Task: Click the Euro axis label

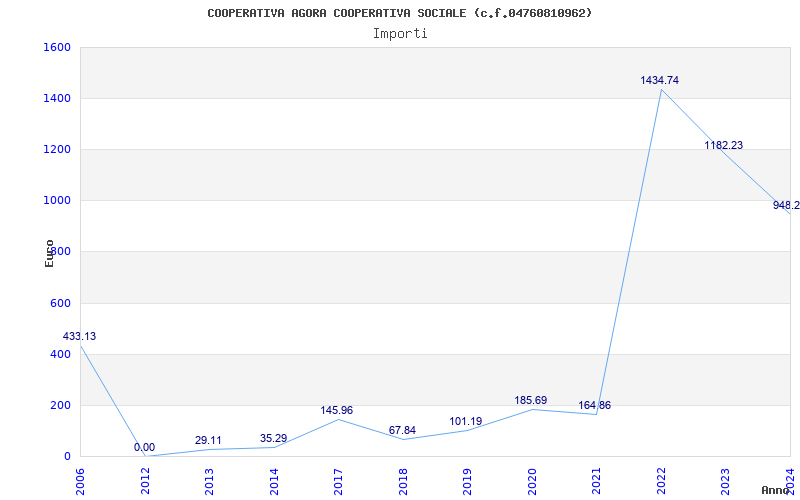Action: coord(49,253)
